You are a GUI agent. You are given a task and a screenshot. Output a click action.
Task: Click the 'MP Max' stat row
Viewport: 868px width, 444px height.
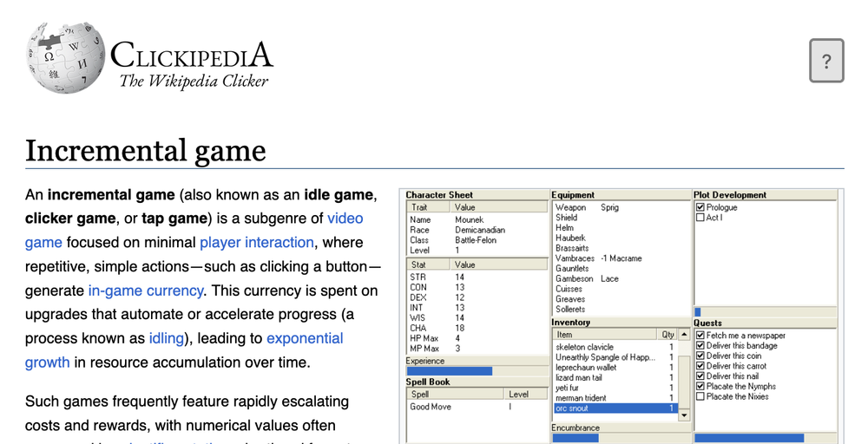(x=477, y=349)
